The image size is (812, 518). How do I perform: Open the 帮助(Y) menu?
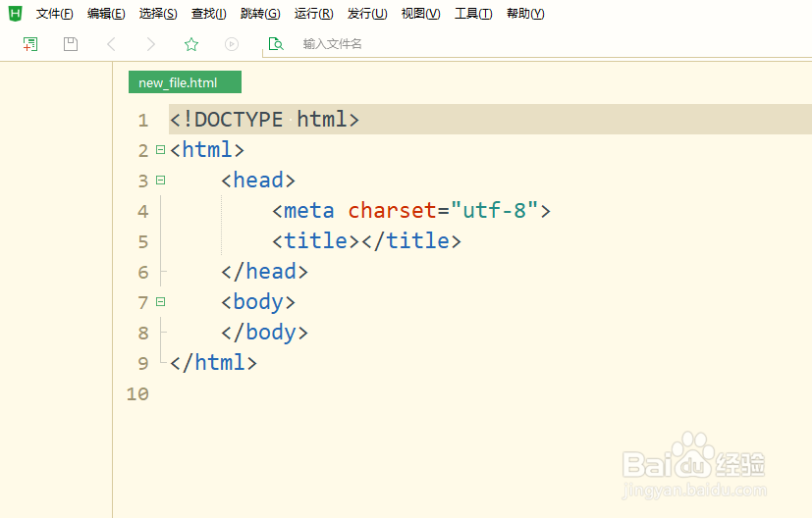pos(525,14)
